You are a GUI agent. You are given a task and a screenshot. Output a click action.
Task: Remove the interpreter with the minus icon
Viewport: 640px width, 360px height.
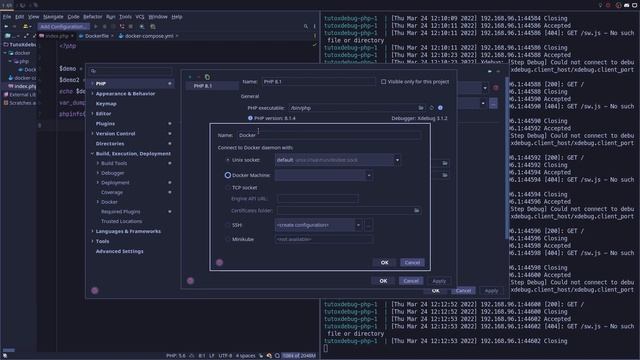pyautogui.click(x=198, y=77)
